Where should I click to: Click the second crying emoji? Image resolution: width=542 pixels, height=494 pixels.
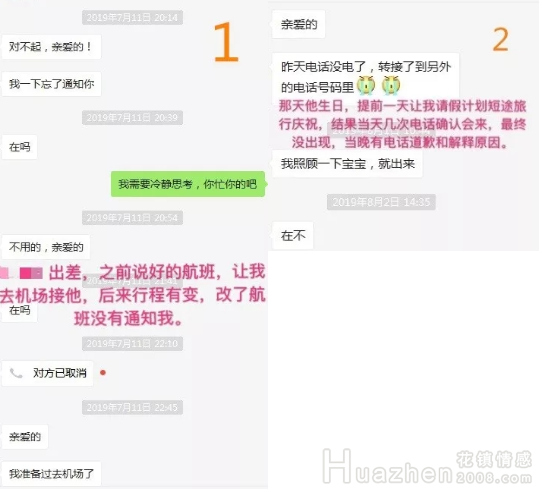(x=391, y=86)
